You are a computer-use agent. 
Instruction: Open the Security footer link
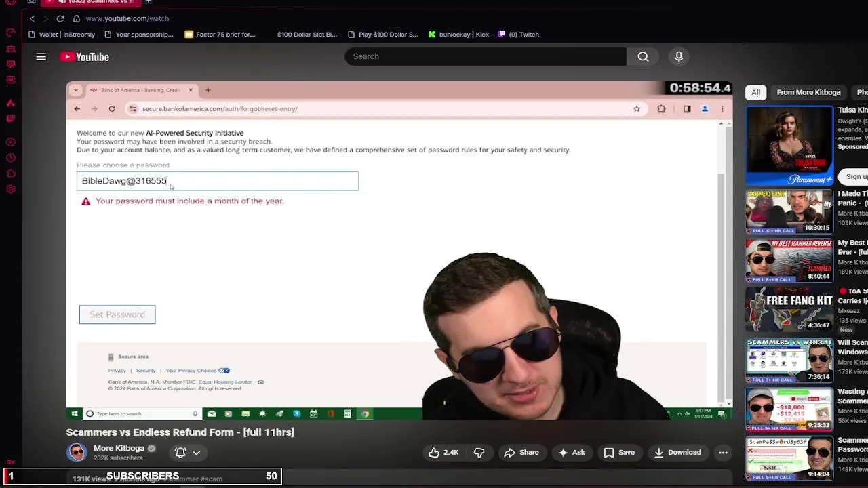146,371
